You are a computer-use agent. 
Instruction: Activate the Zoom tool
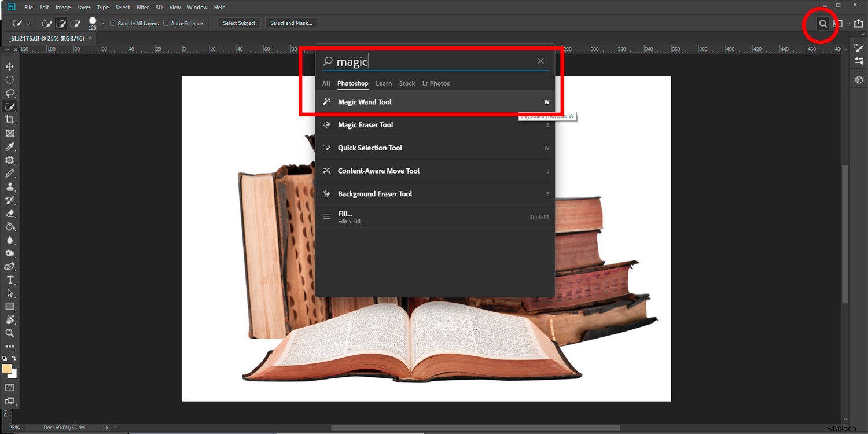pyautogui.click(x=10, y=333)
